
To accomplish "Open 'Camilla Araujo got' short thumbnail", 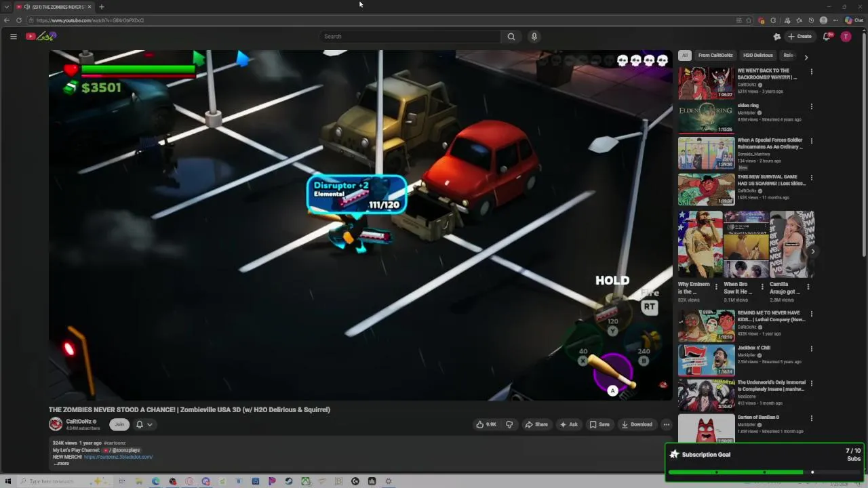I will coord(792,244).
